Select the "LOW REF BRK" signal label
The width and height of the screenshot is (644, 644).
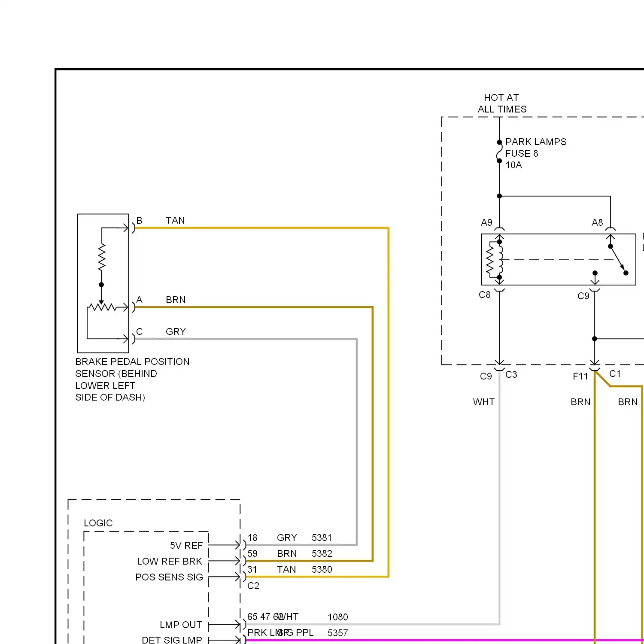170,561
